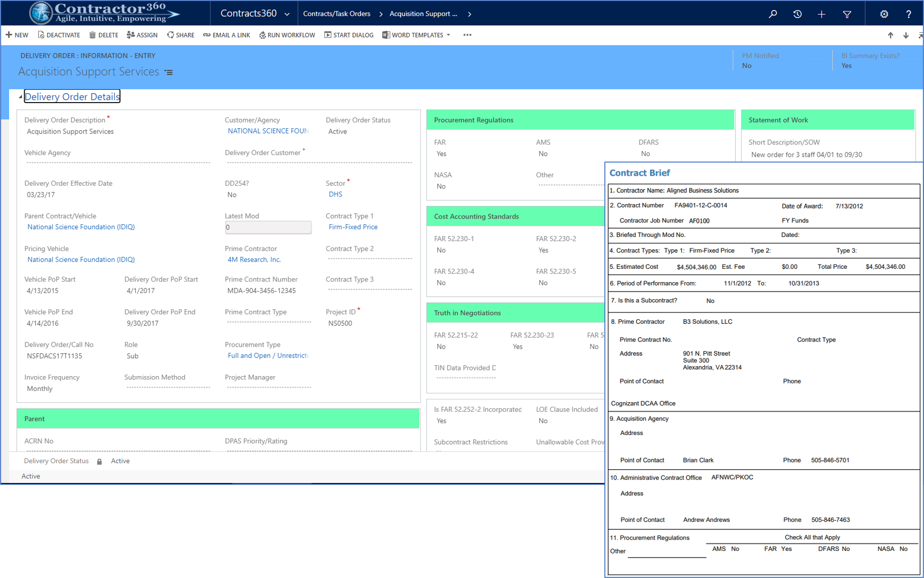Click the National Science Foundation IDIQ link
Screen dimensions: 924x578
tap(80, 227)
